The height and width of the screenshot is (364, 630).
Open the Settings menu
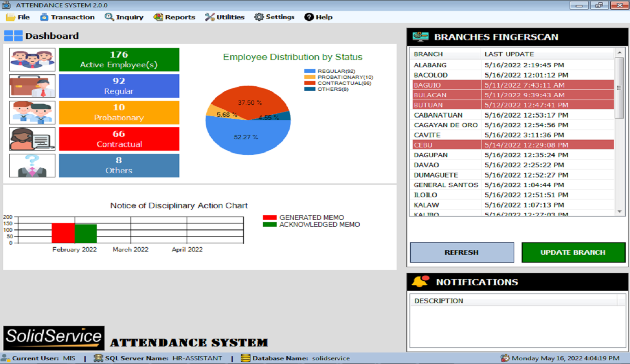click(x=274, y=17)
